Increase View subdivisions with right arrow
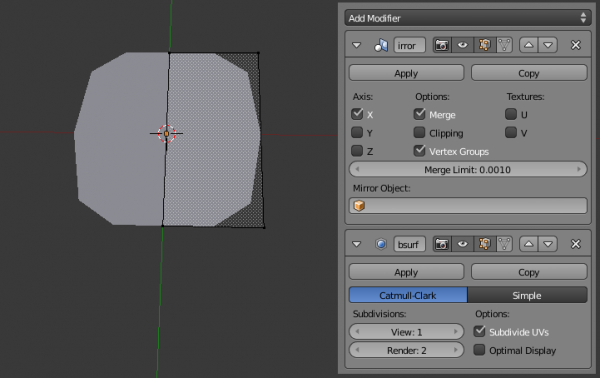Viewport: 600px width, 378px height. (x=456, y=332)
